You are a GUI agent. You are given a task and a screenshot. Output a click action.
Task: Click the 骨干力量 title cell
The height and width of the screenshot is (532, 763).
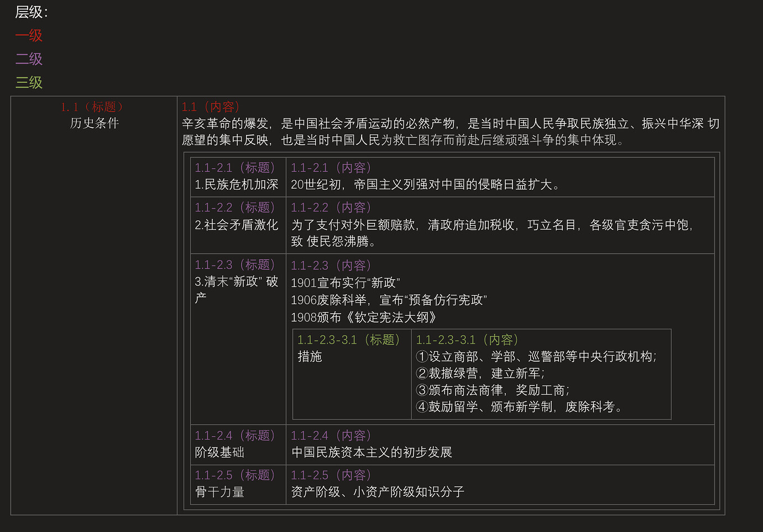coord(220,492)
